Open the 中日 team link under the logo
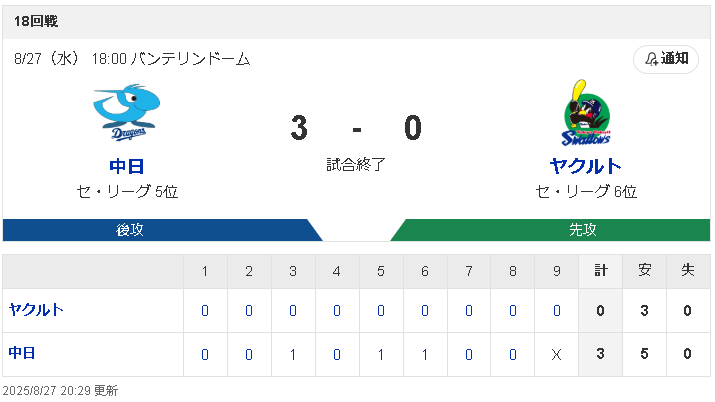Screen dimensions: 715x402 [127, 166]
